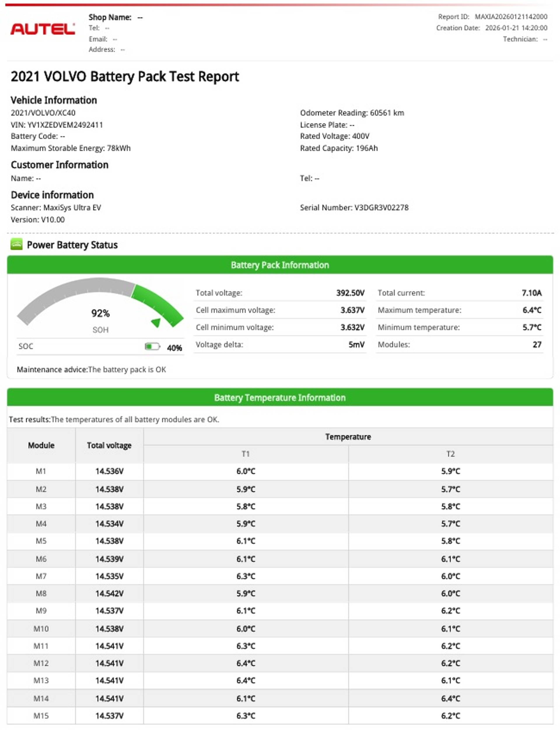560x734 pixels.
Task: Click the Voltage delta 5mV value
Action: tap(356, 344)
